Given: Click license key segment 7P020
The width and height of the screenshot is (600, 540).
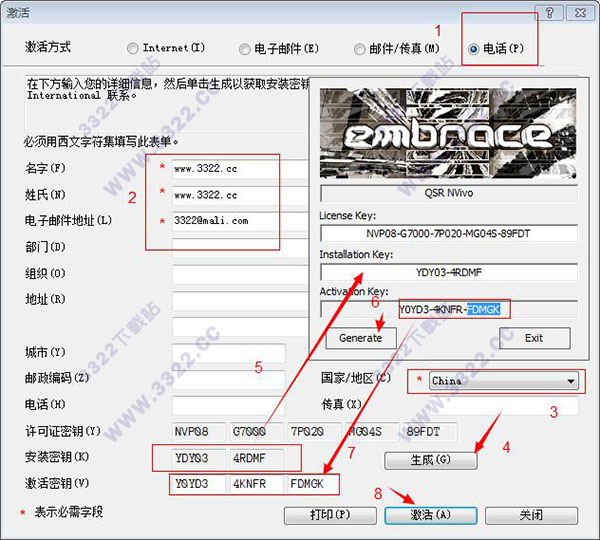Looking at the screenshot, I should [314, 432].
